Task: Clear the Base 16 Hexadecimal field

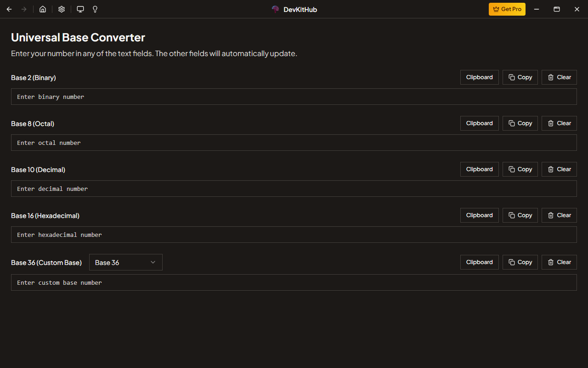Action: point(559,215)
